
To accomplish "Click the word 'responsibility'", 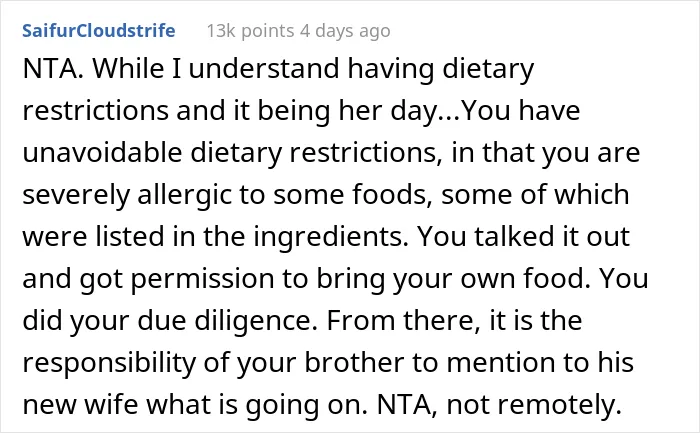I will click(109, 363).
